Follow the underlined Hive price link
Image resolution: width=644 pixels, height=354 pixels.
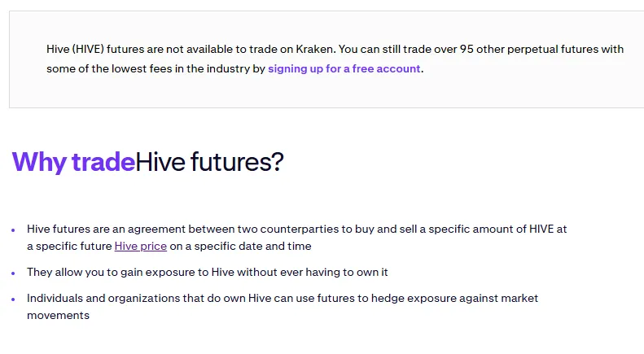point(141,246)
